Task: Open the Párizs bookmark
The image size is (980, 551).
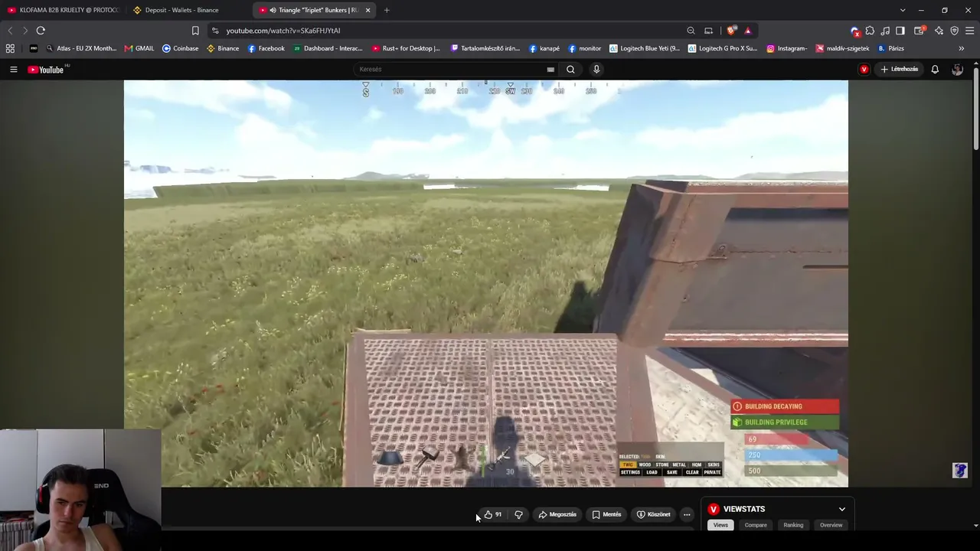Action: click(890, 48)
